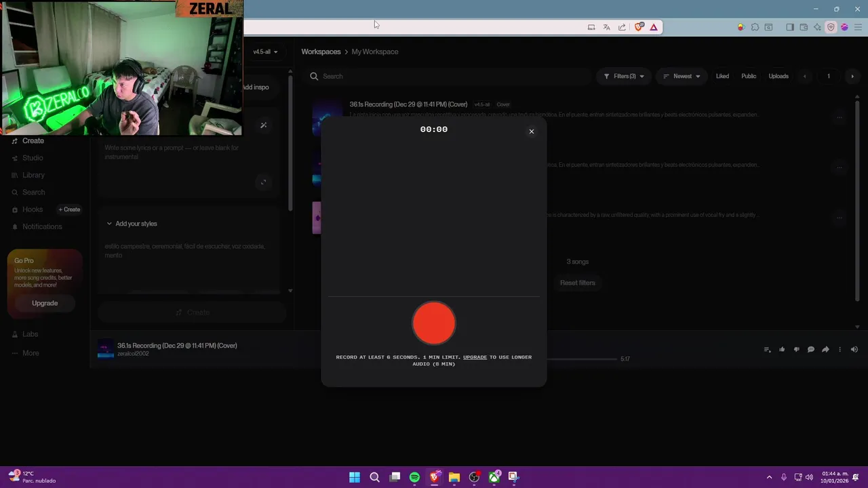The image size is (868, 488).
Task: Start recording with the red record button
Action: pos(434,323)
